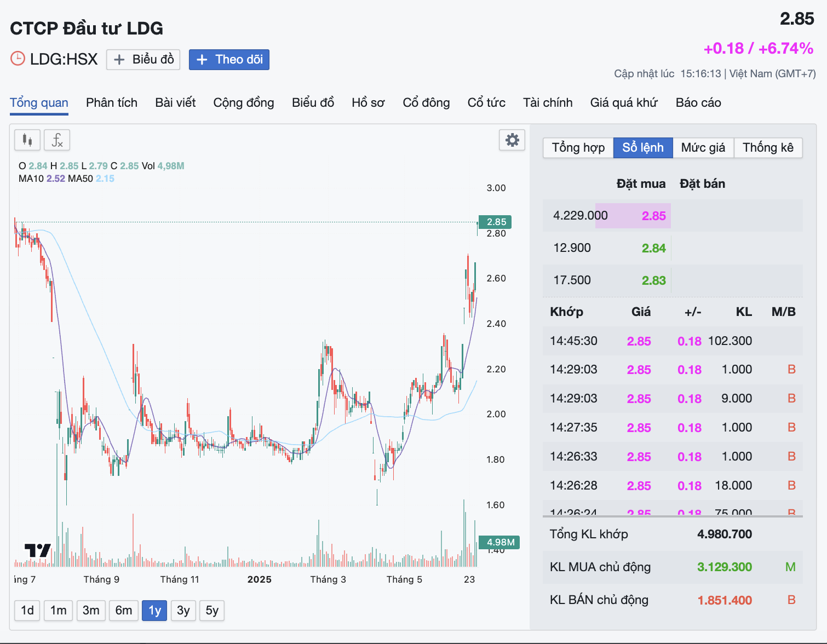This screenshot has width=827, height=644.
Task: Click the +0.18 / +6.74% change value
Action: tap(759, 48)
